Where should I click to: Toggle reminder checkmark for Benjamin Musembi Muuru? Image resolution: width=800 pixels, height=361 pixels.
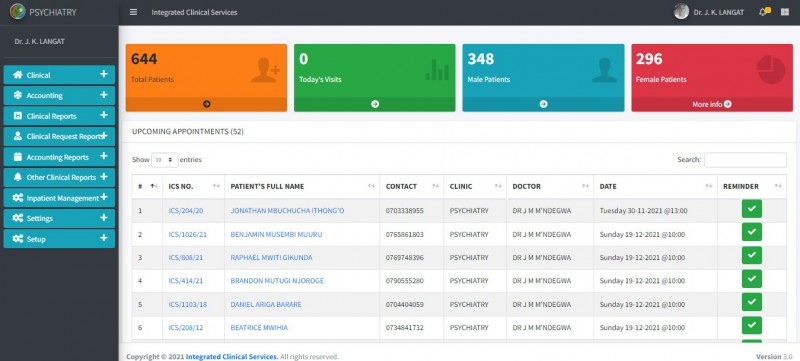752,232
